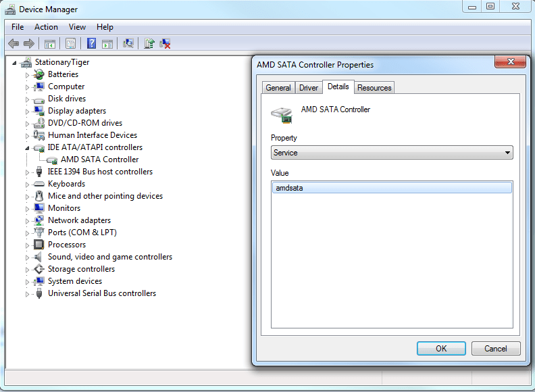Select the Human Interface Devices icon

pos(39,135)
